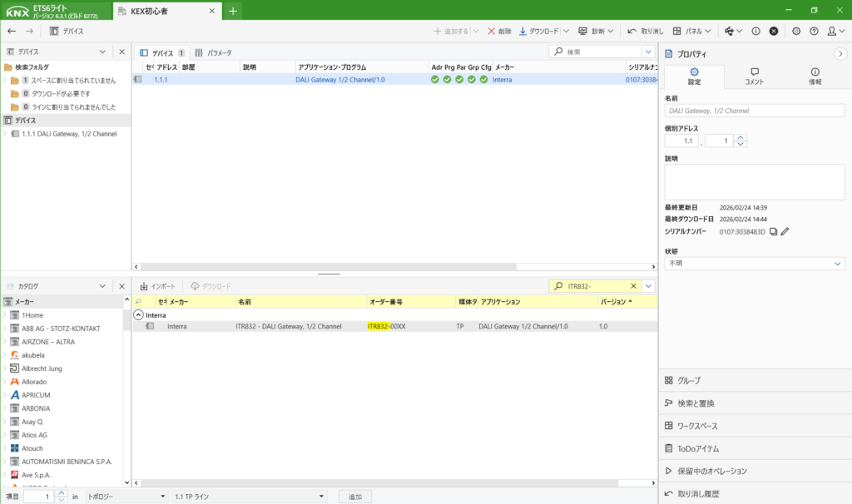
Task: Expand the 1.1.1 DALI Gateway tree node
Action: 5,134
